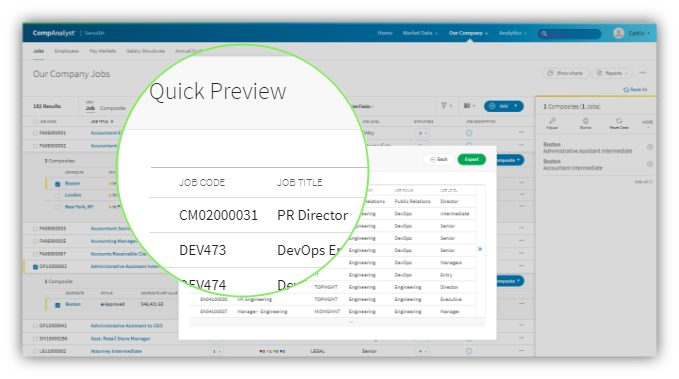Open the column layout icon next to filter
Screen dimensions: 679x379
pyautogui.click(x=467, y=106)
